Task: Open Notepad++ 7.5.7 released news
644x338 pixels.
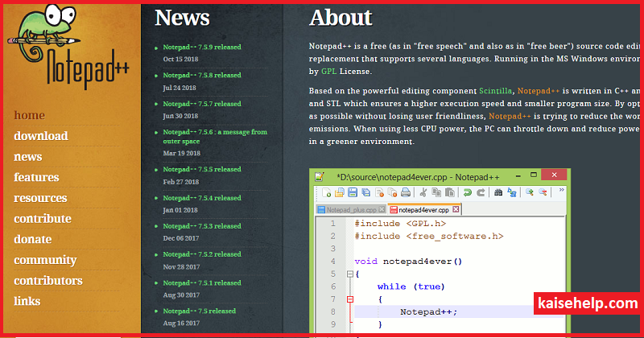Action: [202, 104]
